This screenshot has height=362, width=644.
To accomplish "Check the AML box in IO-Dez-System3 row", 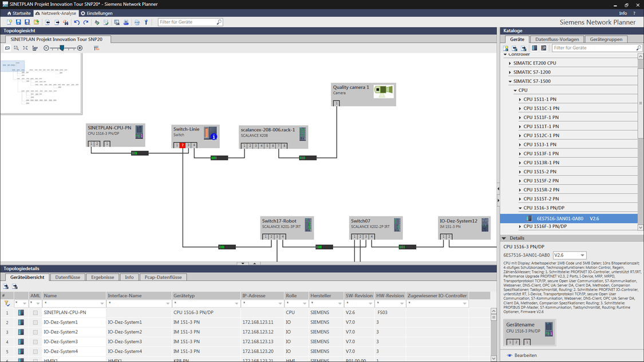I will click(35, 342).
